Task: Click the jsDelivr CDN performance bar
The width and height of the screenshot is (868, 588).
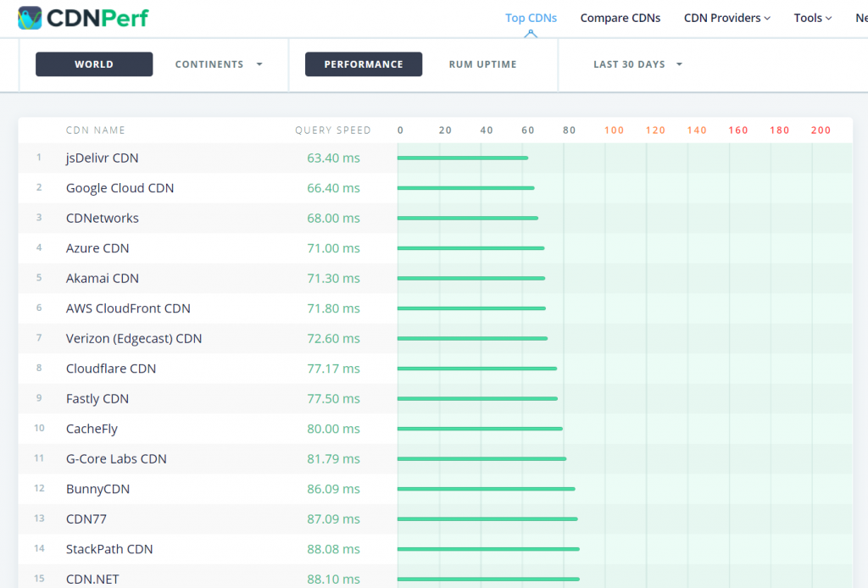Action: click(462, 158)
